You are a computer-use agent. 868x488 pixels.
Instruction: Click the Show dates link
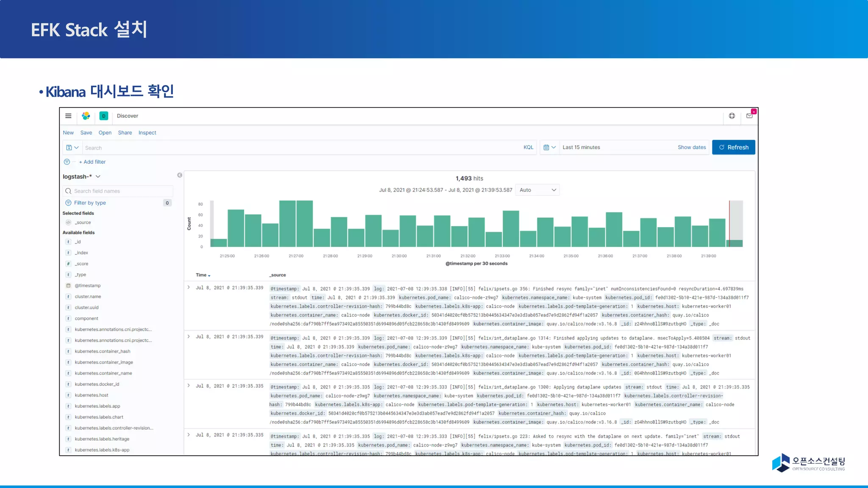[x=692, y=147]
